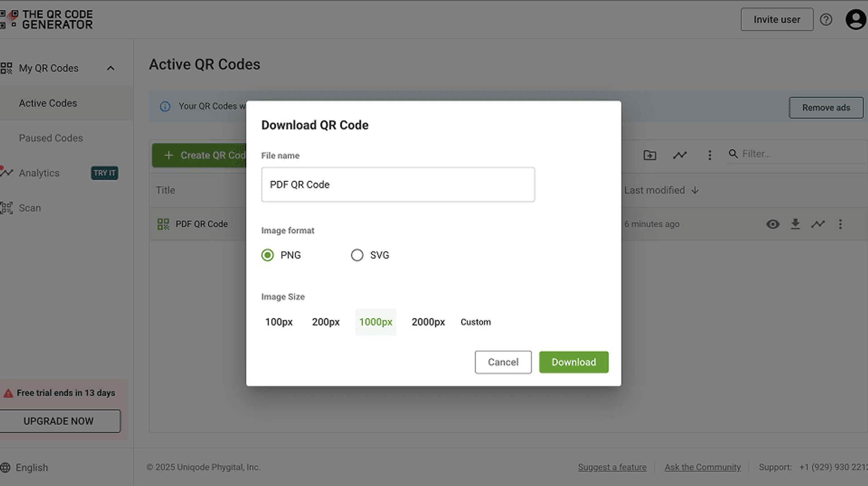
Task: Open the PDF QR Code row title
Action: 202,224
